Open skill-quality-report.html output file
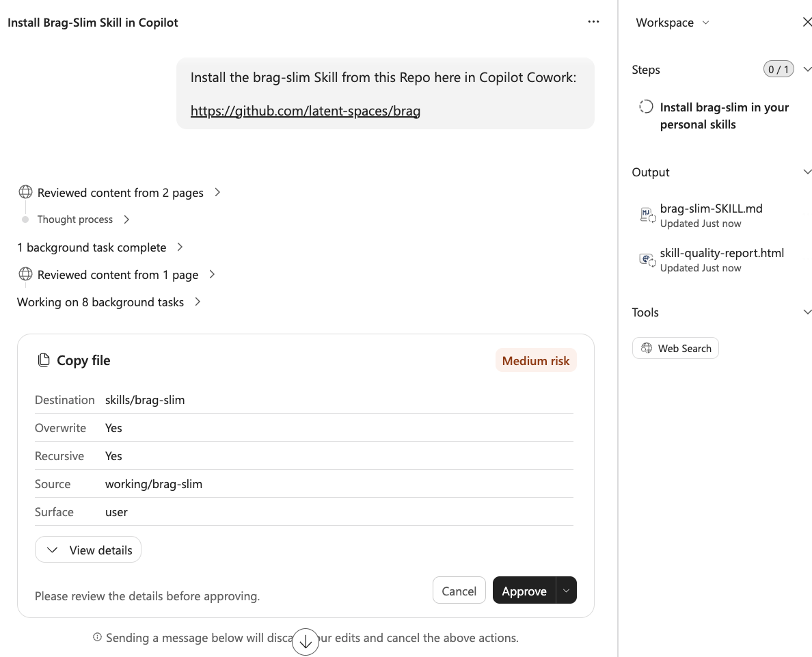Viewport: 812px width, 657px height. click(x=722, y=253)
